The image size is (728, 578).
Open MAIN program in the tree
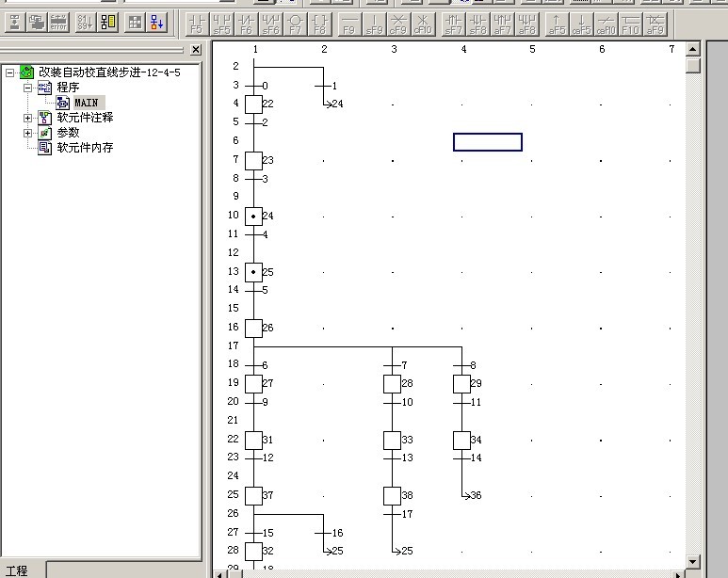[x=86, y=103]
